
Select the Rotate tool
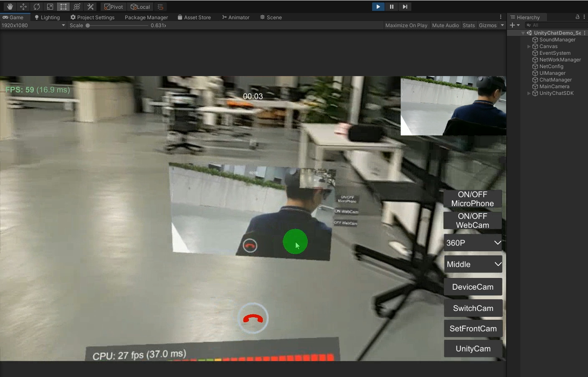click(x=37, y=7)
